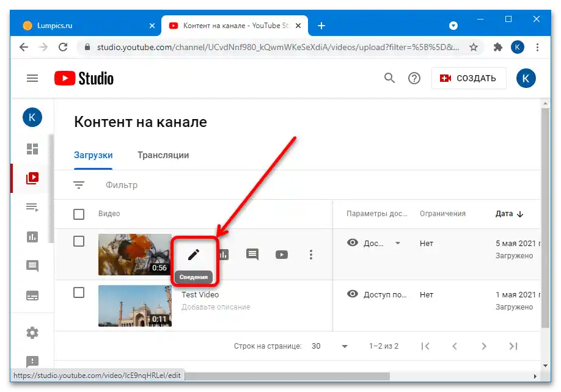Go to previous page of videos

[455, 346]
